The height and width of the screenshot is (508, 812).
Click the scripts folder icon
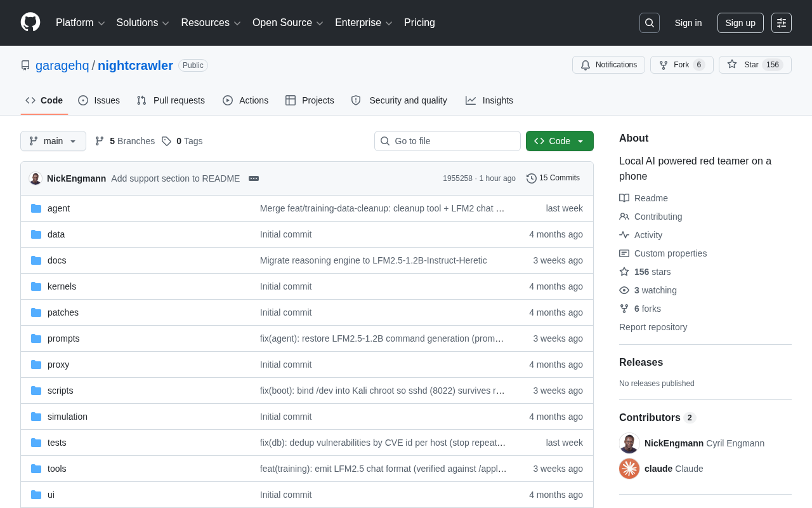click(x=36, y=391)
